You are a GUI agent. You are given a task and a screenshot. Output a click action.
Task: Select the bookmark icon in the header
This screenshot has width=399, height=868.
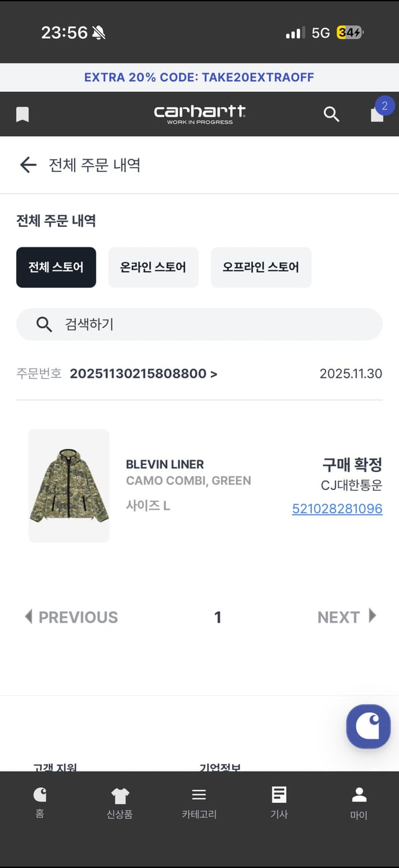coord(22,114)
